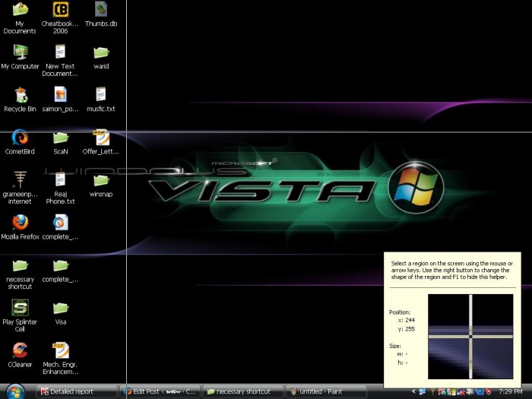Open the Mozilla Firefox desktop shortcut
The image size is (532, 399).
pos(20,223)
